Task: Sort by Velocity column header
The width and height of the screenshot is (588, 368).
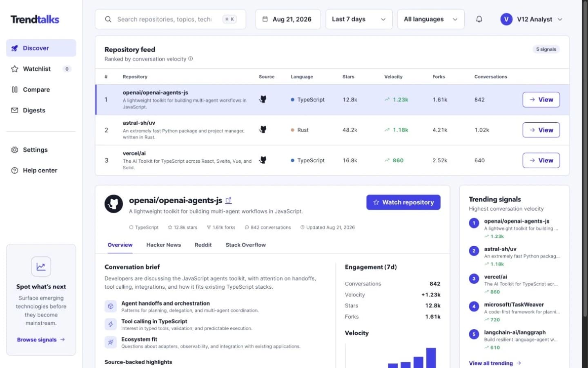Action: pos(393,77)
